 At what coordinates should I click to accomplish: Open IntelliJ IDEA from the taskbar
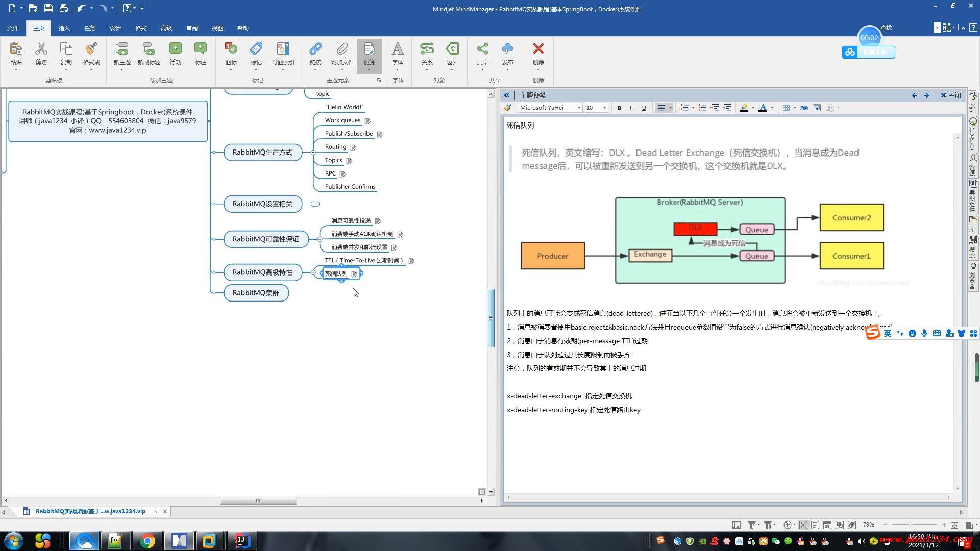pos(241,541)
